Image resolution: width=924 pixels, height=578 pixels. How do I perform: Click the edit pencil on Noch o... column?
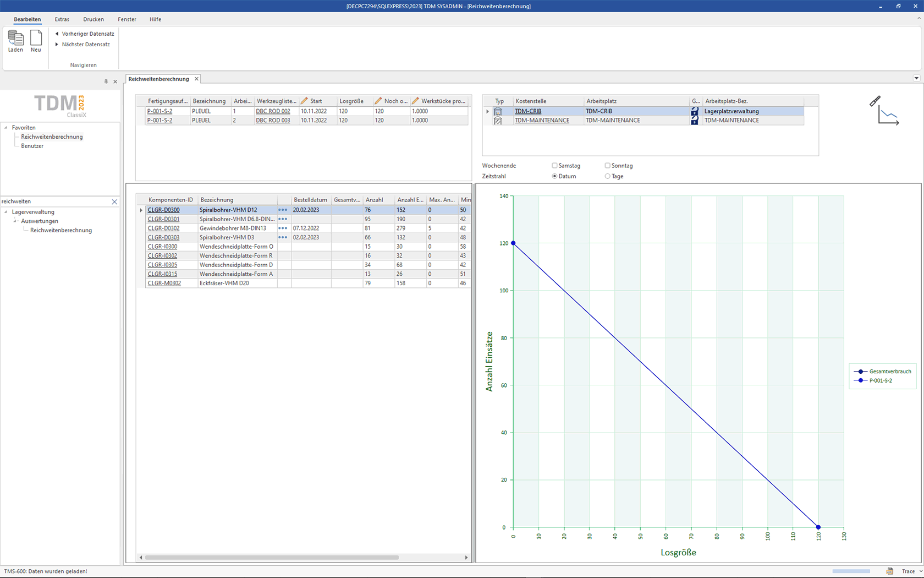tap(378, 101)
